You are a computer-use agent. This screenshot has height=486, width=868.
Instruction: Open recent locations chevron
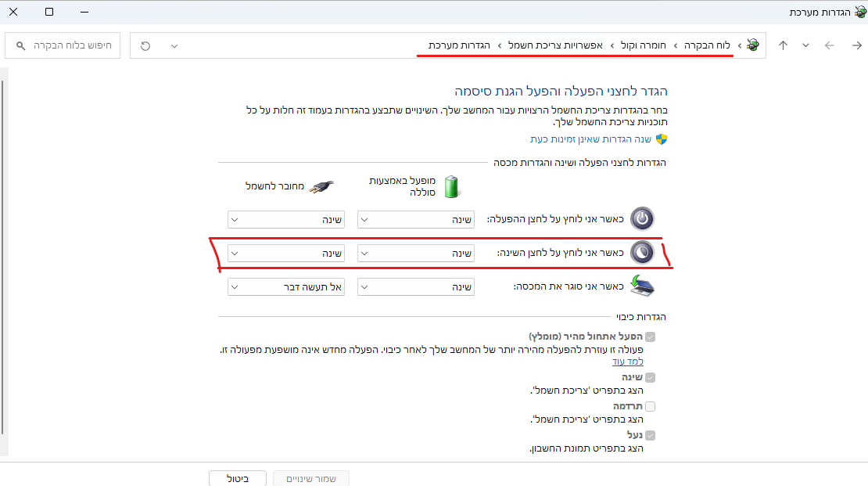coord(805,45)
